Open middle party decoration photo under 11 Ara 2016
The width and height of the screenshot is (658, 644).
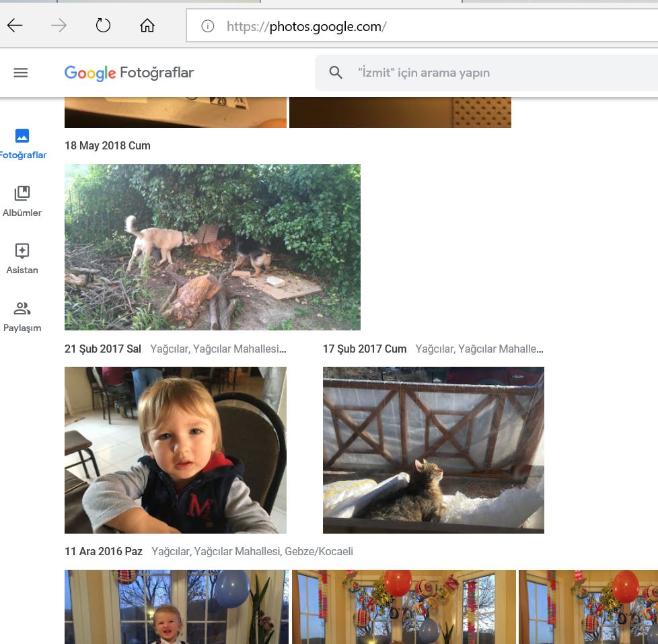click(x=404, y=607)
